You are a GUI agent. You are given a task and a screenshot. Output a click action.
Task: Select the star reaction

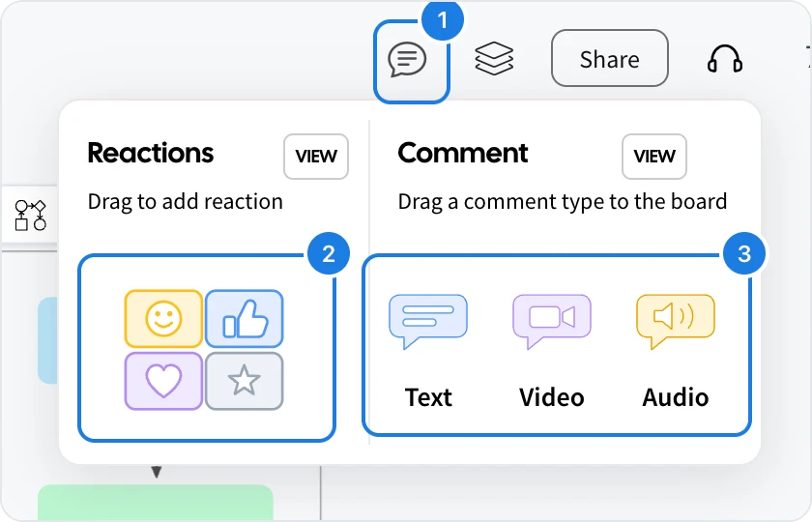click(245, 381)
